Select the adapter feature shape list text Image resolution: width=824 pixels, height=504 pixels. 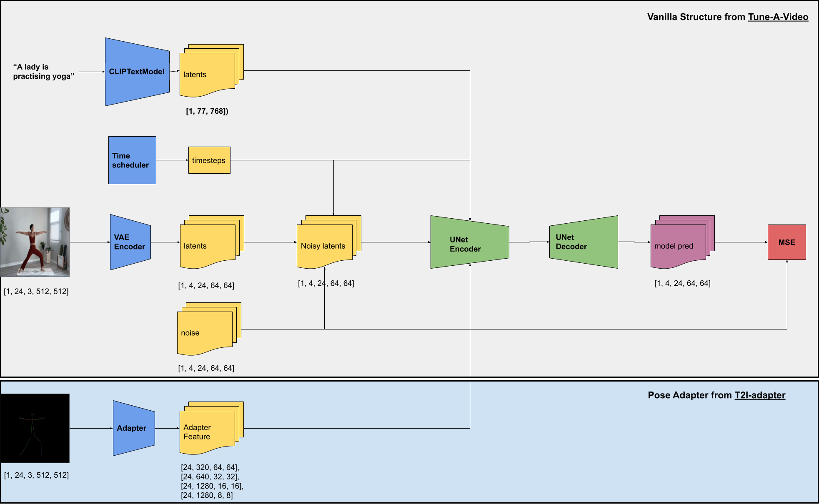[211, 481]
